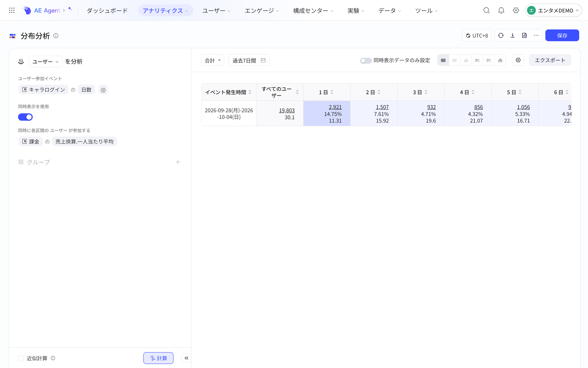Click the 分布分析 info icon

click(56, 36)
